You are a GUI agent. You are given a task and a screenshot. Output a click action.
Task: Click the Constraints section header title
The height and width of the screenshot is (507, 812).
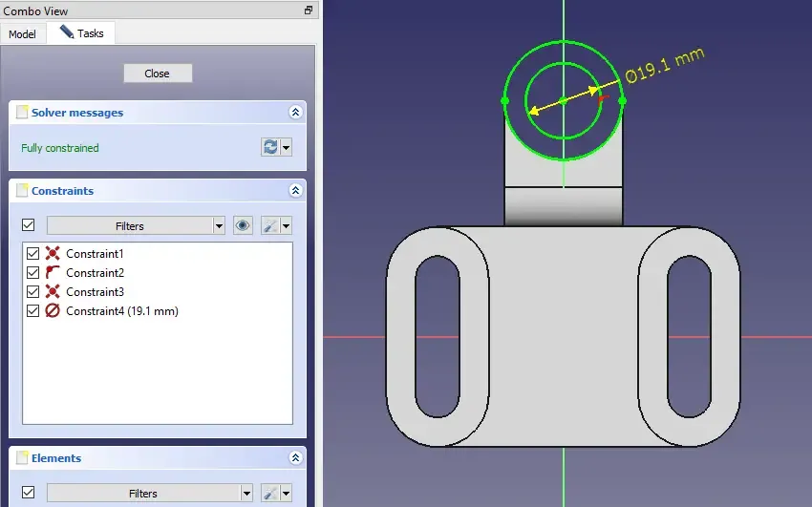(x=63, y=191)
